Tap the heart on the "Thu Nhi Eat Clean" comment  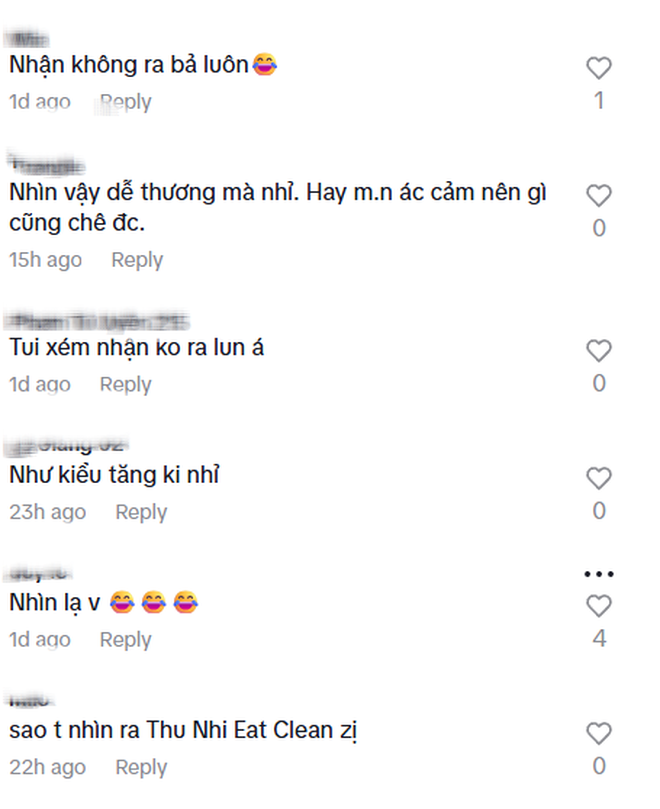[598, 735]
